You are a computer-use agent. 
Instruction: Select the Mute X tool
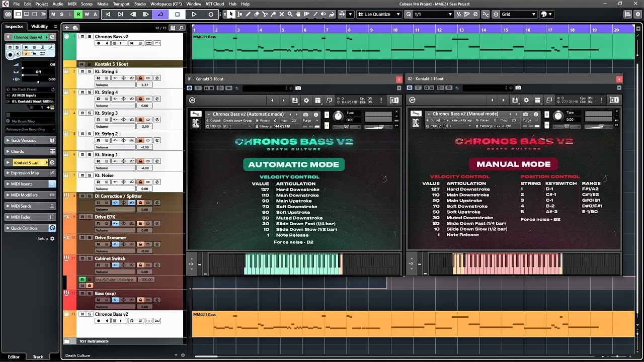[282, 14]
